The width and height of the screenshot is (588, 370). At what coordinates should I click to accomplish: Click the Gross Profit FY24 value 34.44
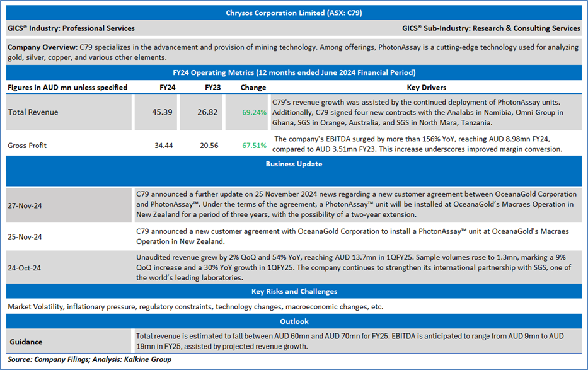pos(163,146)
